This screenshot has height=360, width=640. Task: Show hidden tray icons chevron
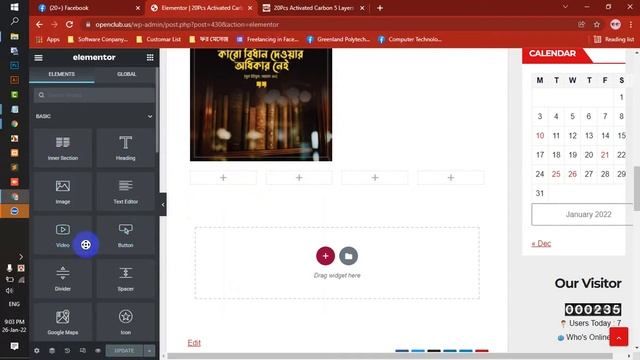[x=21, y=256]
